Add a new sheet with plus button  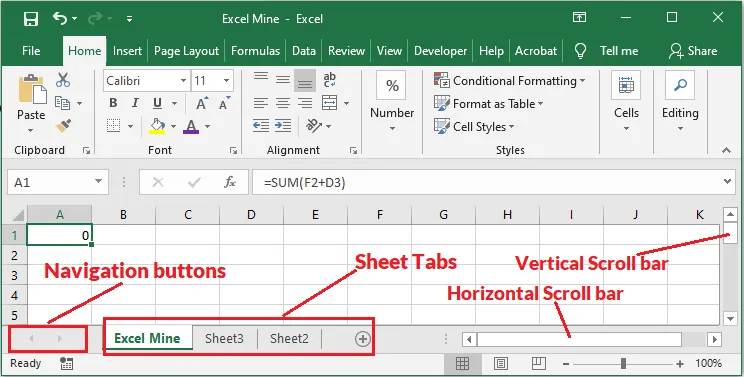[363, 339]
